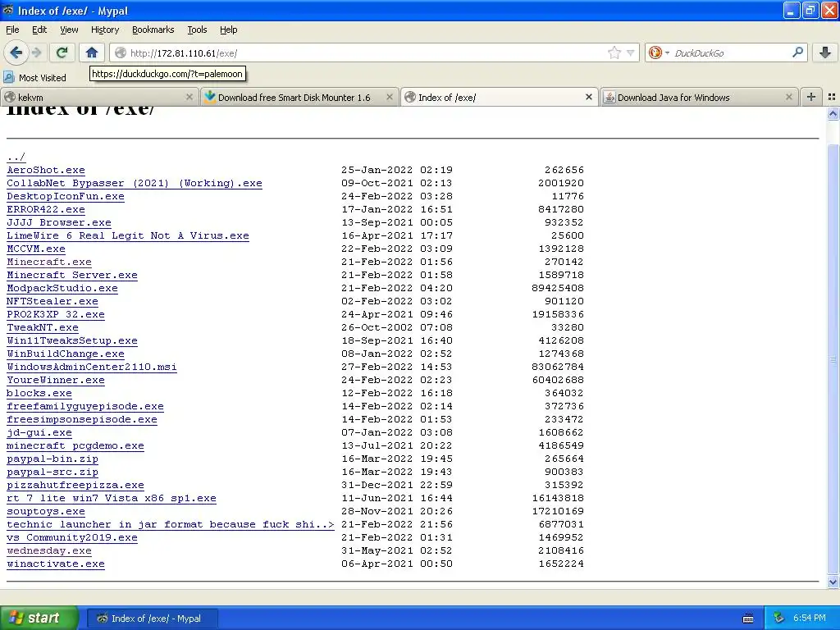The height and width of the screenshot is (630, 840).
Task: Switch to Download Java for Windows tab
Action: coord(699,97)
